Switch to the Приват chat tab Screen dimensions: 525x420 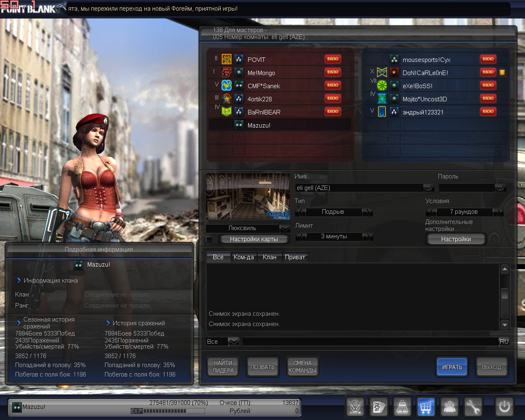click(x=295, y=257)
